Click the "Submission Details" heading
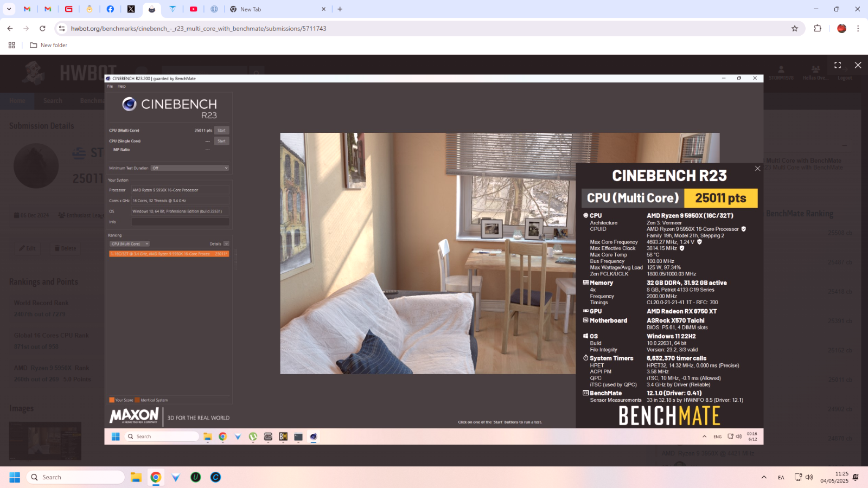 tap(41, 126)
